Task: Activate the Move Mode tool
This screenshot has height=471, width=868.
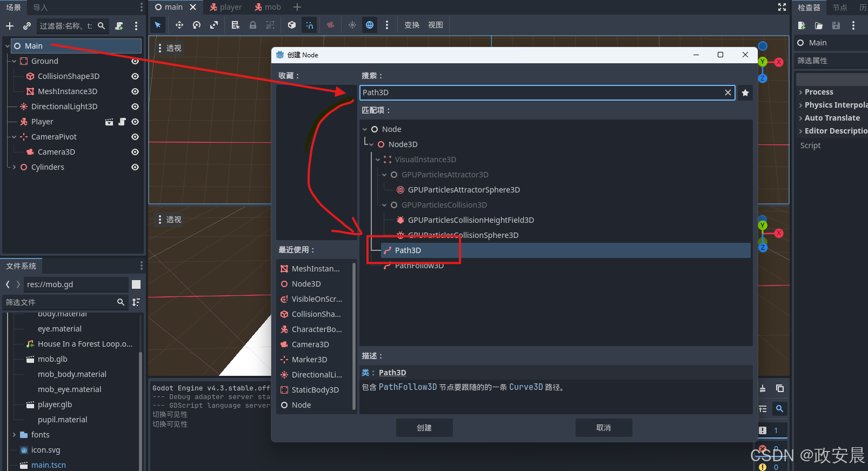Action: click(x=179, y=25)
